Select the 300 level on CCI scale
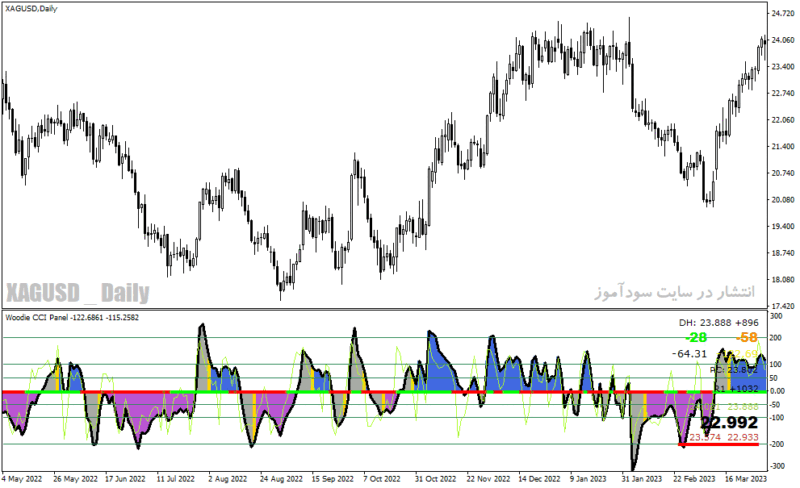Viewport: 800px width, 488px height. pos(776,316)
